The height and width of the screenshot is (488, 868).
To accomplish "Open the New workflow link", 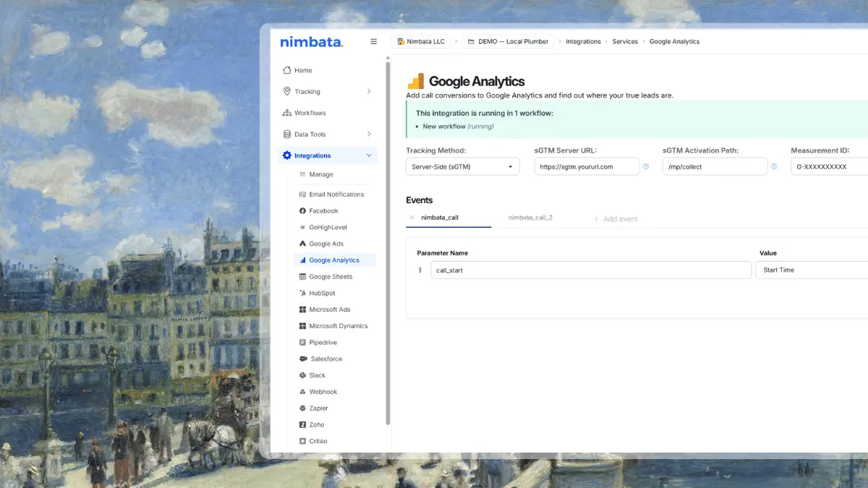I will pos(444,127).
